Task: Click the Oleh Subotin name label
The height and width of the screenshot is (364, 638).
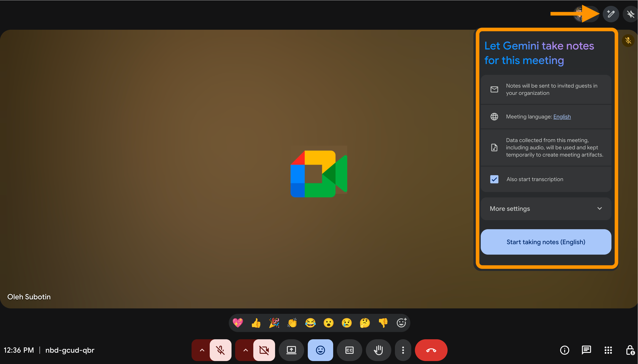Action: point(29,297)
